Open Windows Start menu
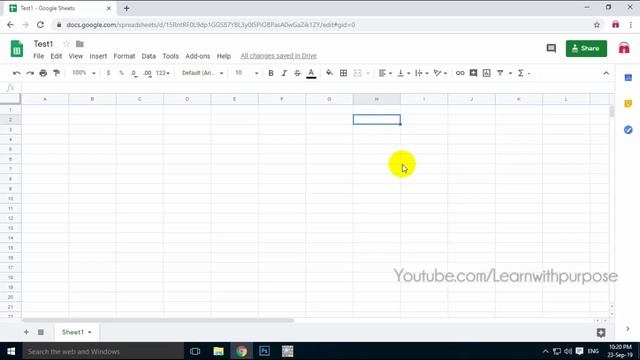This screenshot has height=360, width=640. pos(11,351)
